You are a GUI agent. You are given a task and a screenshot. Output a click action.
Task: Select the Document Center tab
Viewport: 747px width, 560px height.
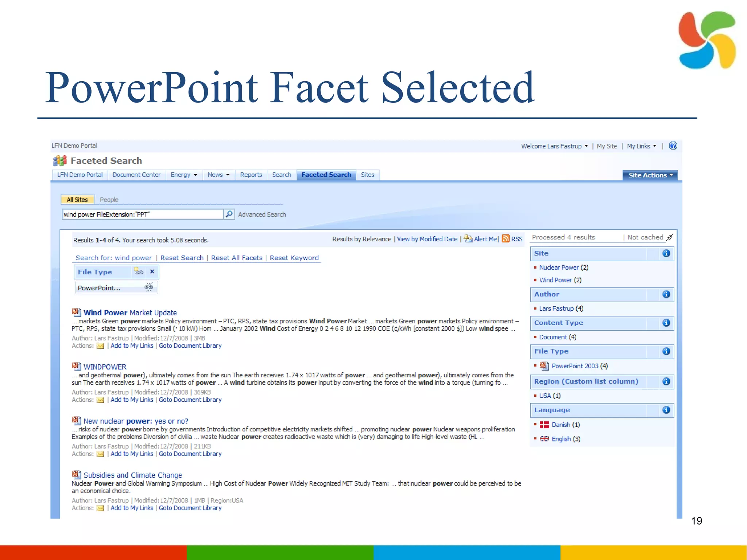click(136, 175)
